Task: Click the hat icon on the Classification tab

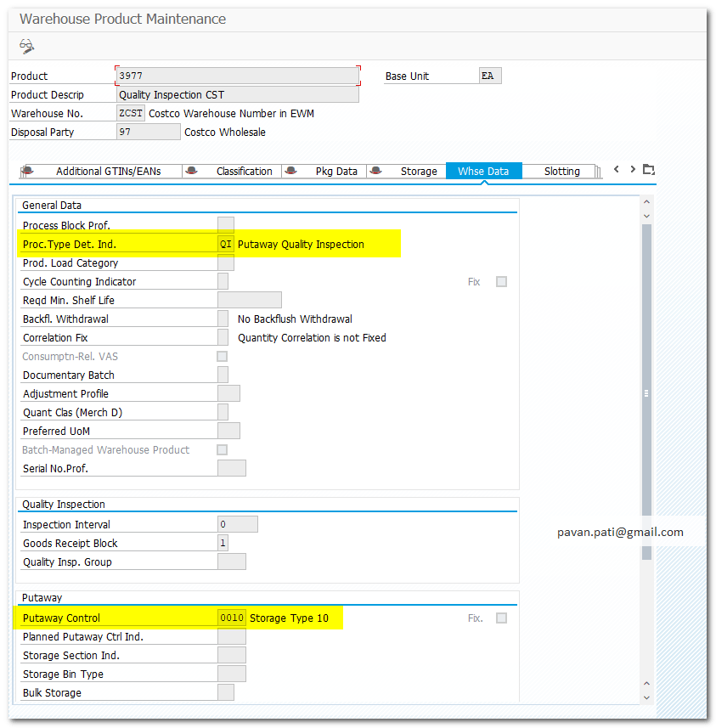Action: (x=191, y=171)
